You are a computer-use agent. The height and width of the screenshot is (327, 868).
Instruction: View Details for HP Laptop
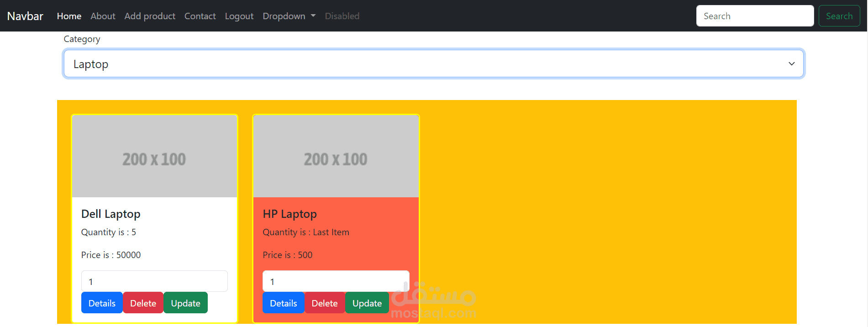pos(283,303)
